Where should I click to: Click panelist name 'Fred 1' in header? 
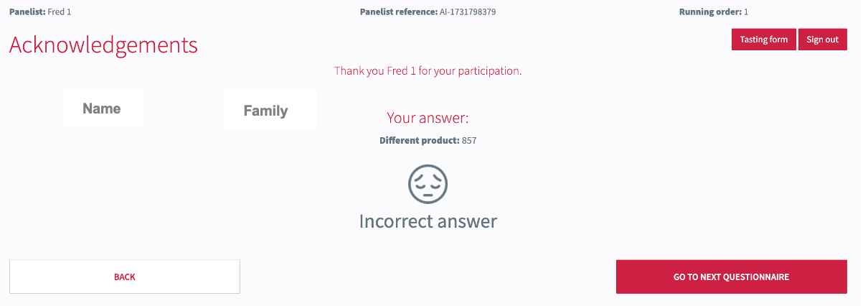click(x=60, y=12)
